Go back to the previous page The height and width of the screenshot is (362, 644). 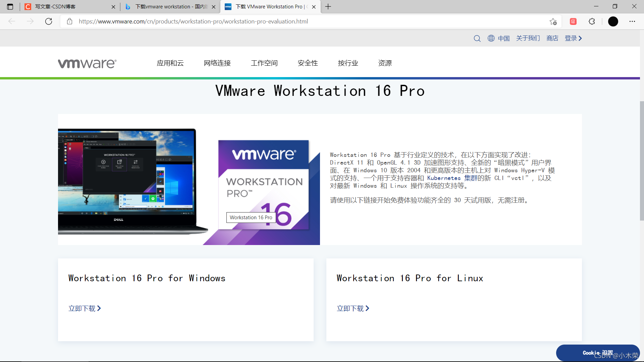(x=12, y=21)
